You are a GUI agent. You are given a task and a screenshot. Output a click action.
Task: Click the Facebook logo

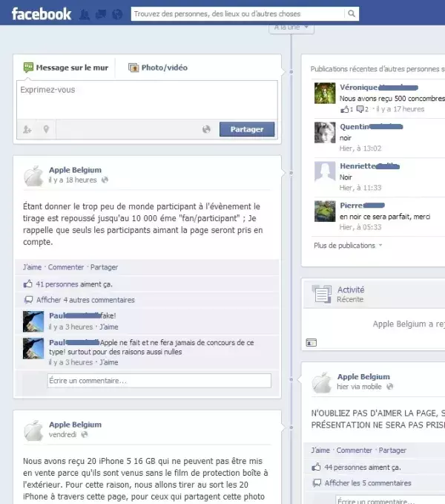[42, 14]
